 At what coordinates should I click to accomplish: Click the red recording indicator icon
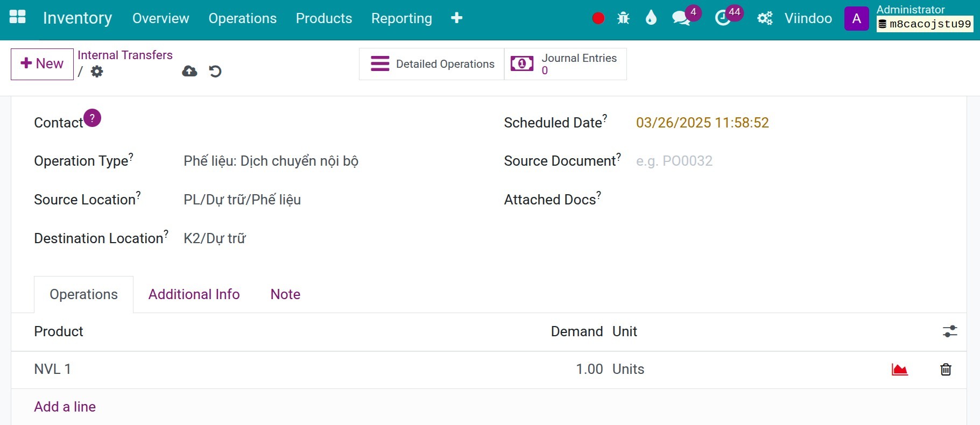click(x=598, y=18)
